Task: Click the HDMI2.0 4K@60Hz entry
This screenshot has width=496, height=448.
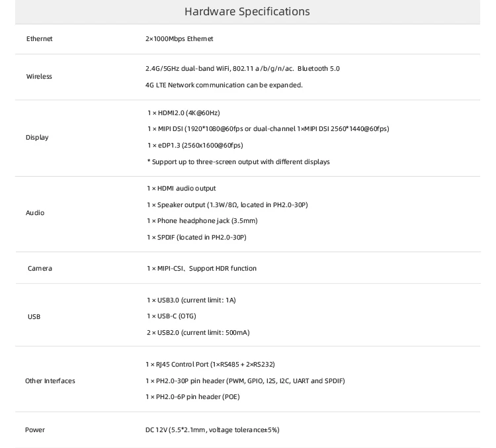Action: [183, 113]
